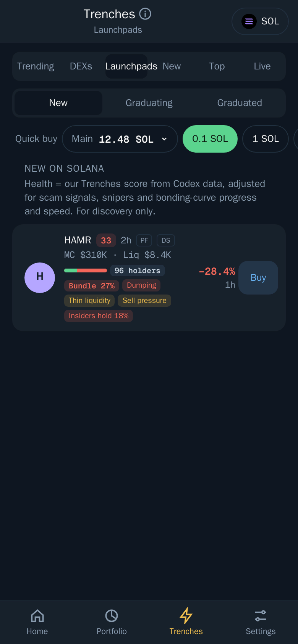Click the HAMR holders distribution bar
Viewport: 298px width, 644px height.
click(86, 270)
